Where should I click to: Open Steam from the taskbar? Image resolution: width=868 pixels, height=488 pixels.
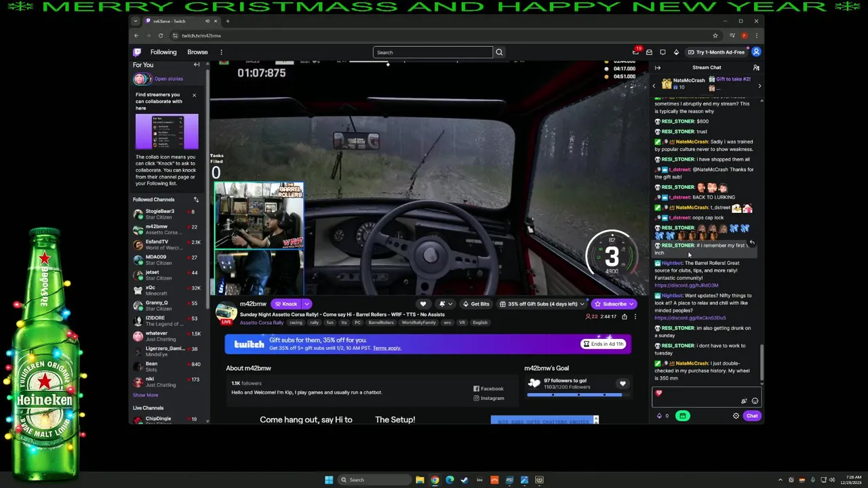[x=465, y=480]
